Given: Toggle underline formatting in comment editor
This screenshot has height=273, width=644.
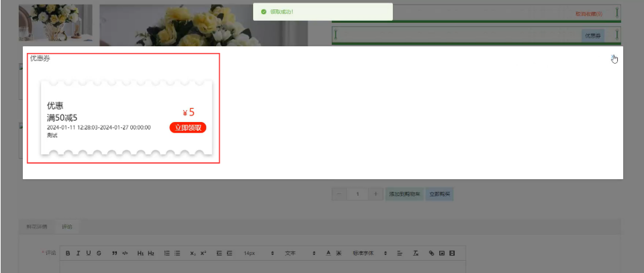Looking at the screenshot, I should coord(88,254).
